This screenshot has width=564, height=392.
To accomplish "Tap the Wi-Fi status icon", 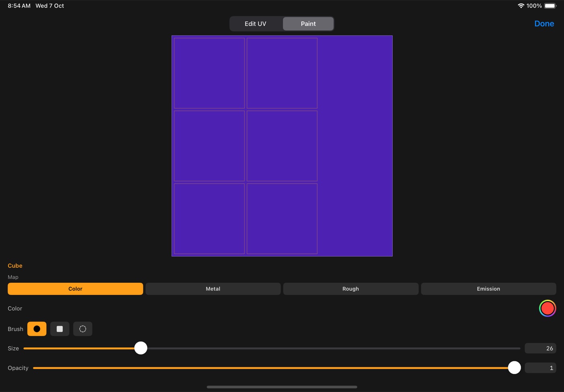I will 521,6.
